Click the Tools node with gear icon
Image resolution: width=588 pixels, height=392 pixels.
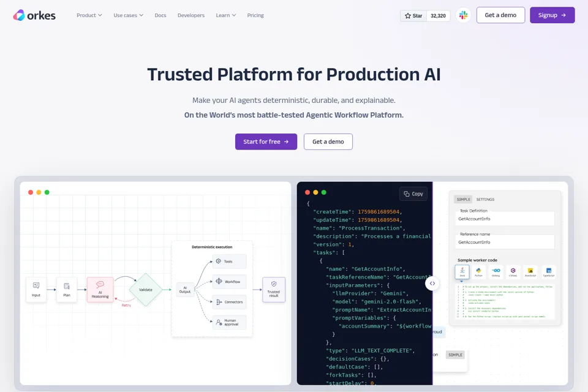230,261
